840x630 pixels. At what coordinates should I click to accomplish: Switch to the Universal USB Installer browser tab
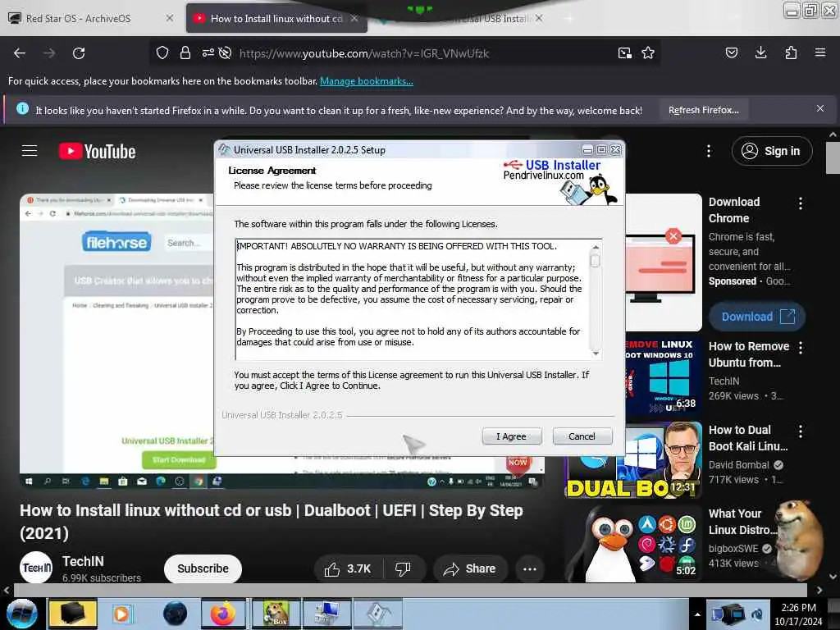pyautogui.click(x=492, y=19)
